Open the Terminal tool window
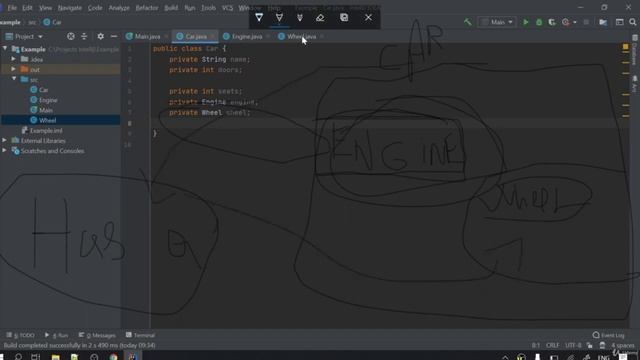The height and width of the screenshot is (360, 640). (x=140, y=335)
